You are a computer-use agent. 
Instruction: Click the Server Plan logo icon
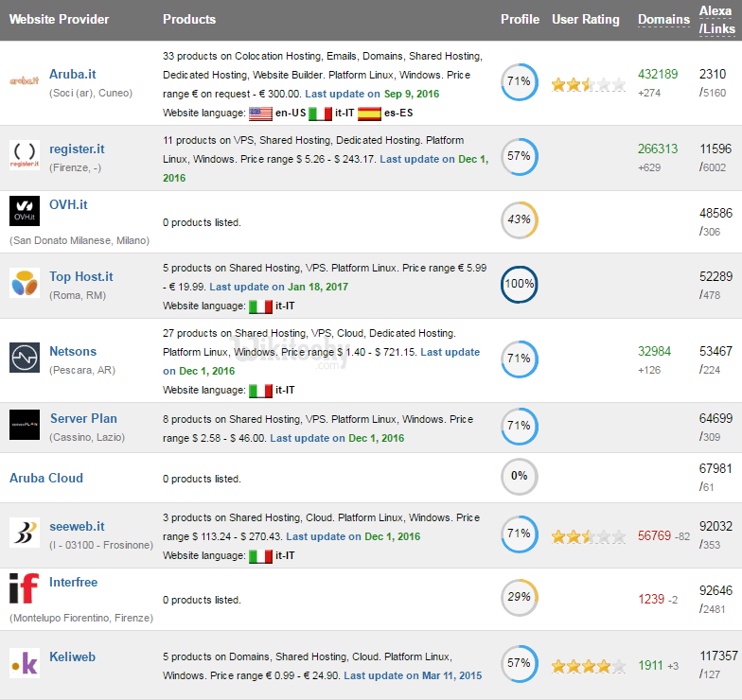[24, 425]
